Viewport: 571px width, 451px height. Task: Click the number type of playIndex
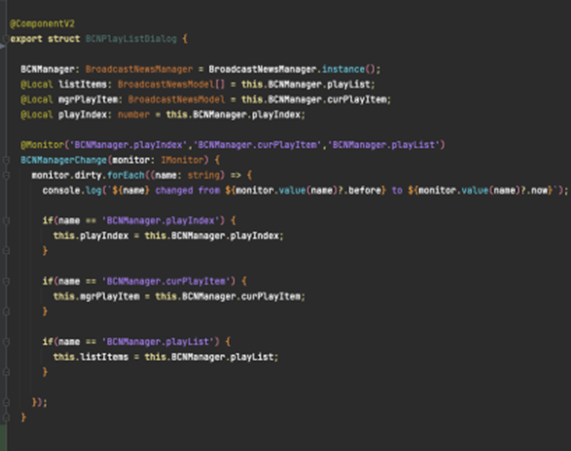tap(134, 115)
